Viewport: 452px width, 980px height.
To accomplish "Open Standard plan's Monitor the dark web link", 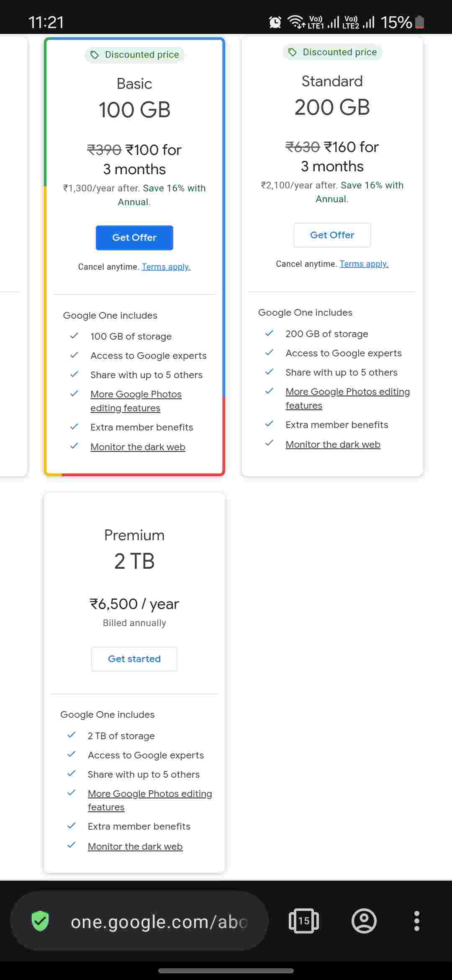I will point(333,444).
